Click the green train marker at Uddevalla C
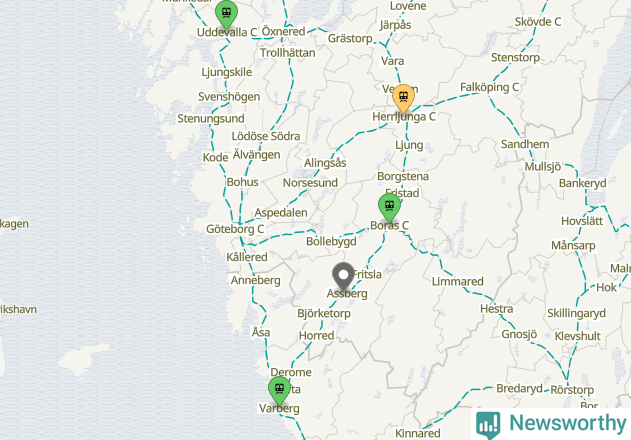The height and width of the screenshot is (440, 631). (x=226, y=14)
